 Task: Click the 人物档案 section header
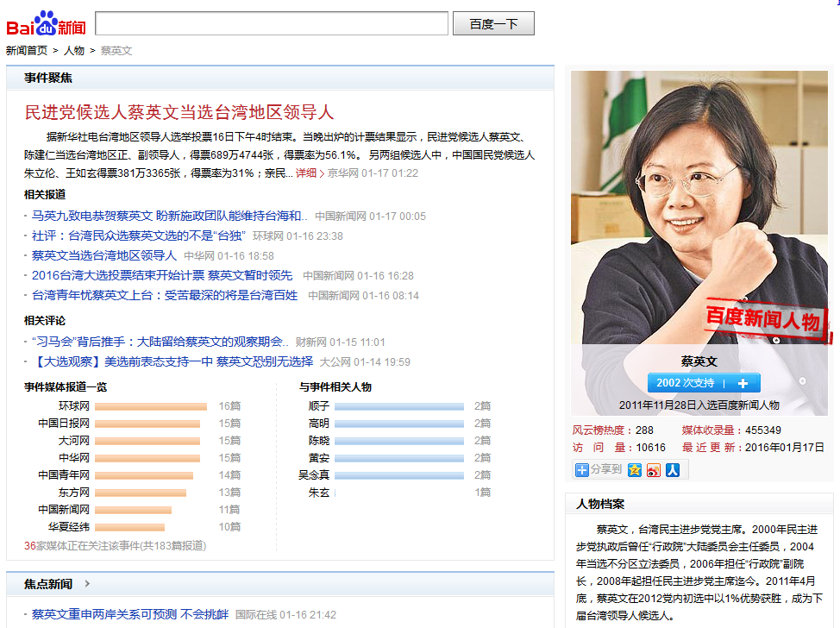tap(600, 504)
